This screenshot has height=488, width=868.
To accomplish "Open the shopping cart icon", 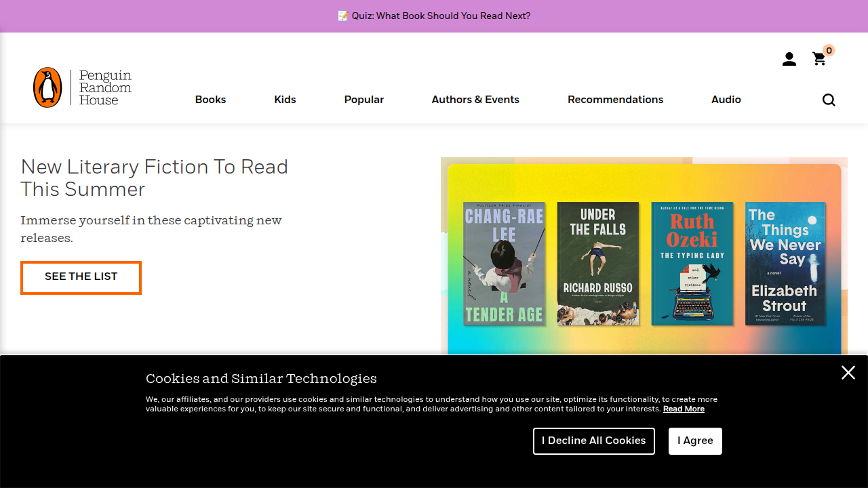I will click(819, 60).
